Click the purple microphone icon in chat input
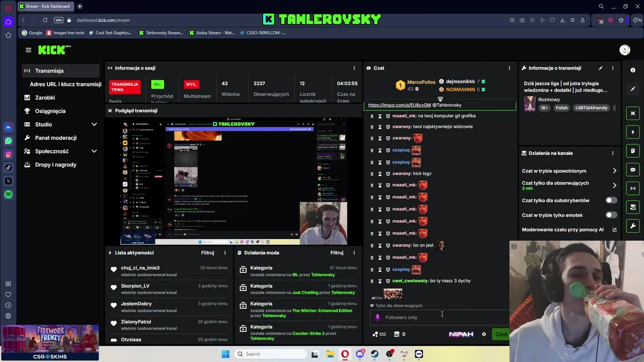 377,317
